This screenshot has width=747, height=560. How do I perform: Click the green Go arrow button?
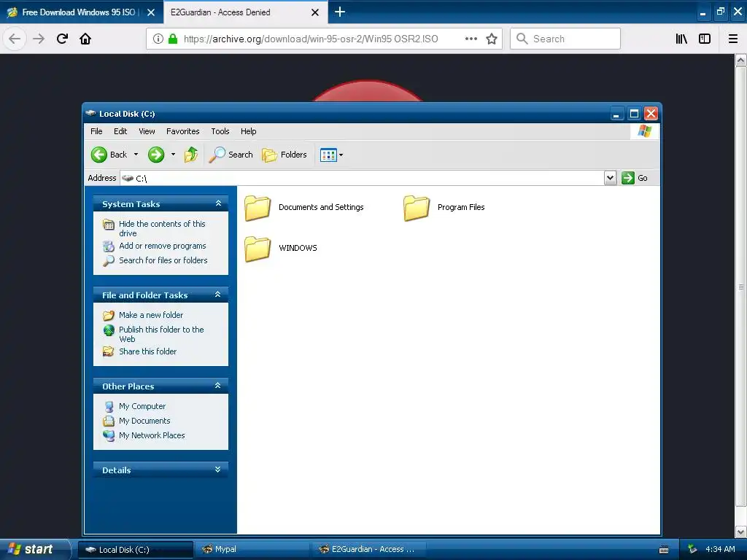628,178
